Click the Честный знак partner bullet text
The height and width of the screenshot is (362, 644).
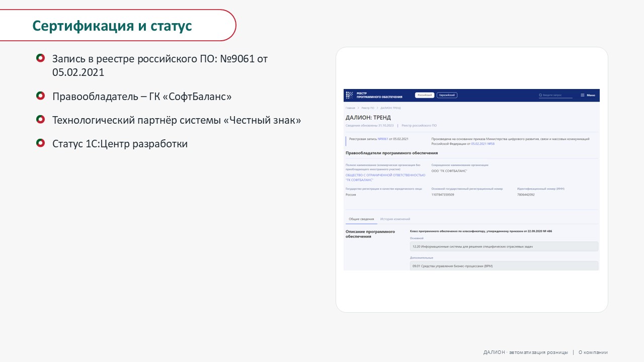[x=177, y=120]
